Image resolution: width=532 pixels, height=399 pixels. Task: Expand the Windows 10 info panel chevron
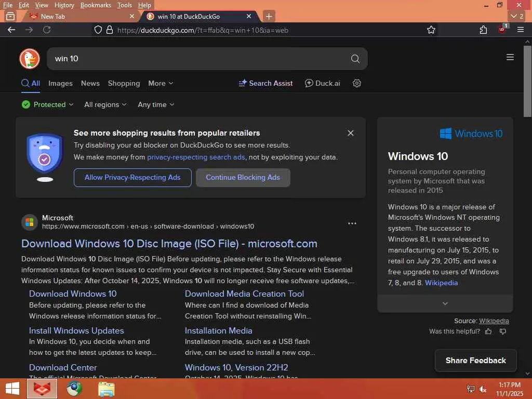click(445, 303)
